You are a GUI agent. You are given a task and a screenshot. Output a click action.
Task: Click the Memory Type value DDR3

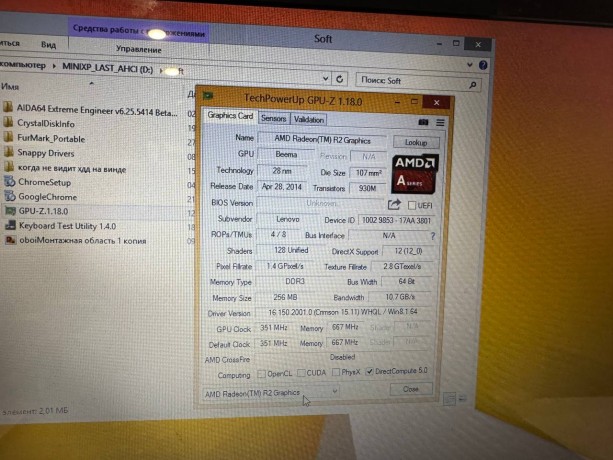coord(295,281)
